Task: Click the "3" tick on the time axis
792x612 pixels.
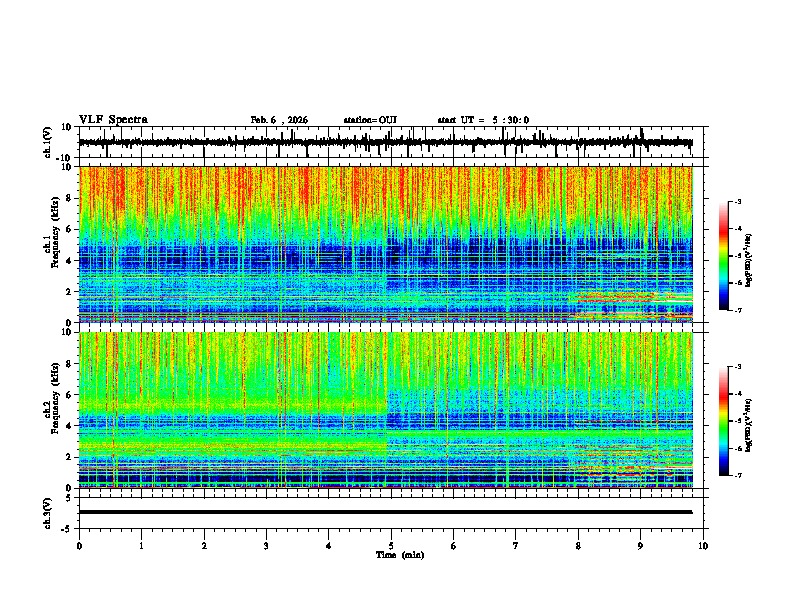Action: 266,546
